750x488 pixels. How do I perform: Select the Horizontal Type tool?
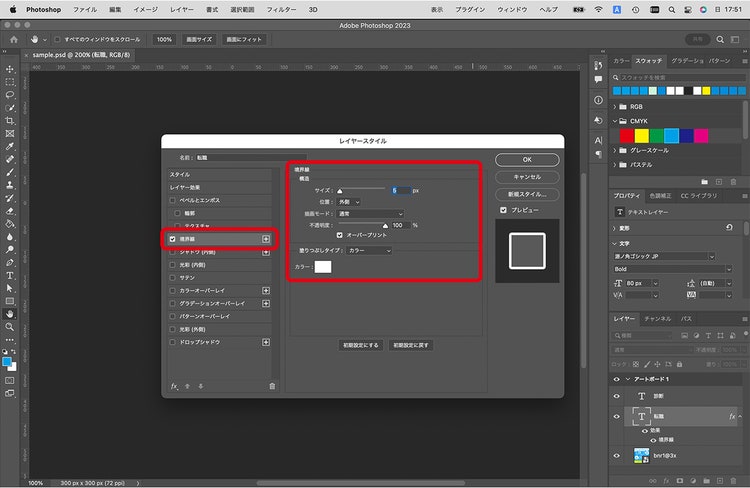(10, 276)
